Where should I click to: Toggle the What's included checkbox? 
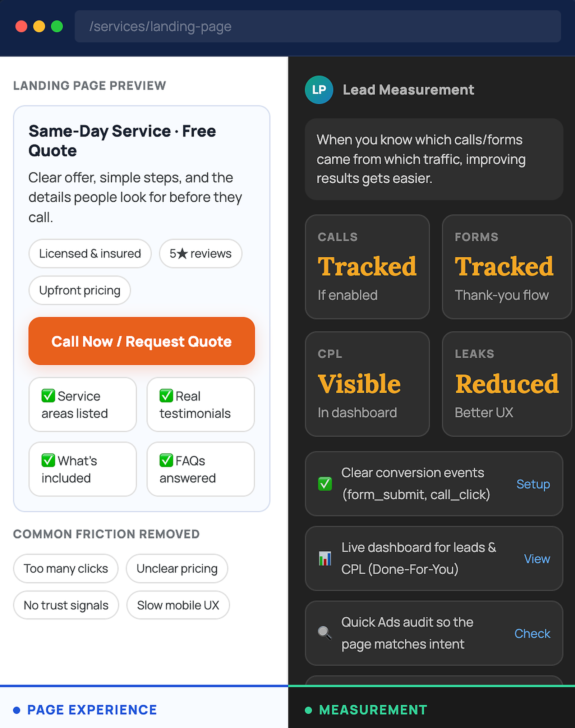(x=48, y=460)
